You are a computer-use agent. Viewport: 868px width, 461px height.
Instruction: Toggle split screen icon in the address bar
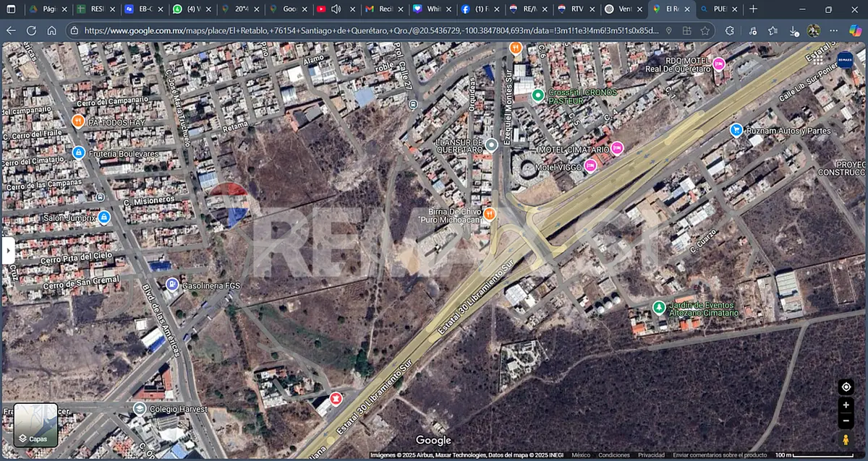click(x=686, y=31)
